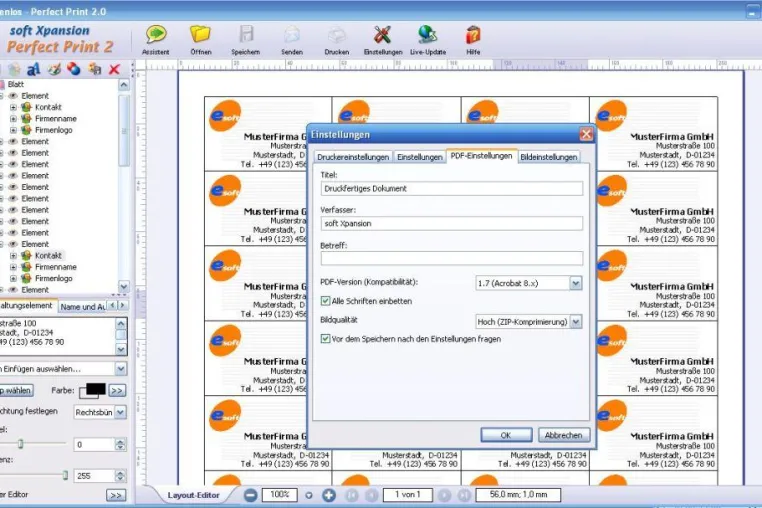Click the red and blue spheres icon

tap(74, 70)
